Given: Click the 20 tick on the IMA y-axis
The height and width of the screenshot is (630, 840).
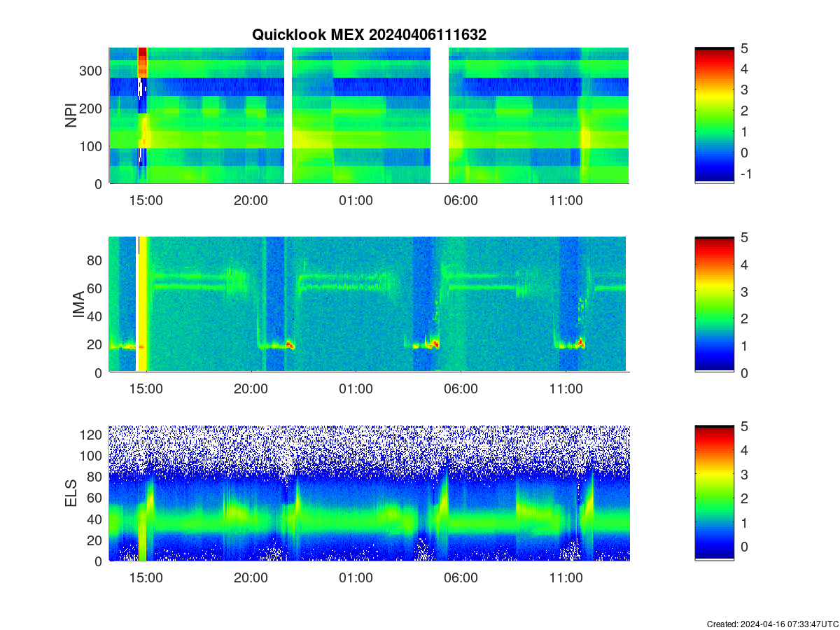Looking at the screenshot, I should [96, 344].
